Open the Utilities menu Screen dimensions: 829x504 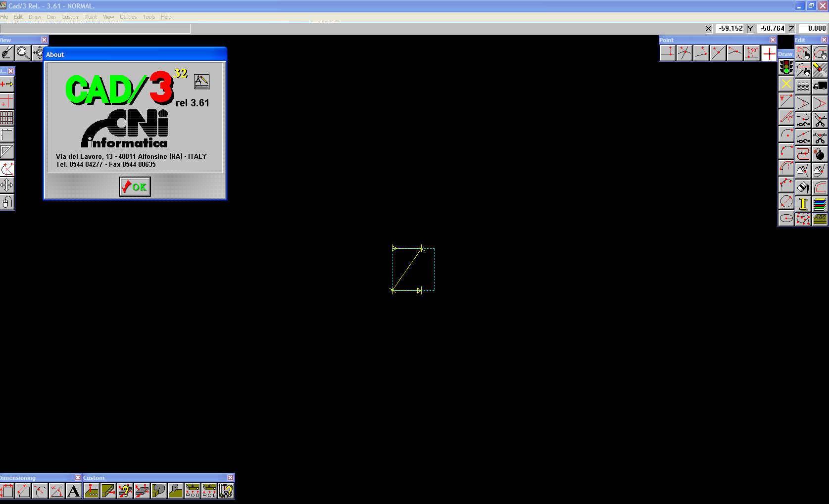pos(128,16)
